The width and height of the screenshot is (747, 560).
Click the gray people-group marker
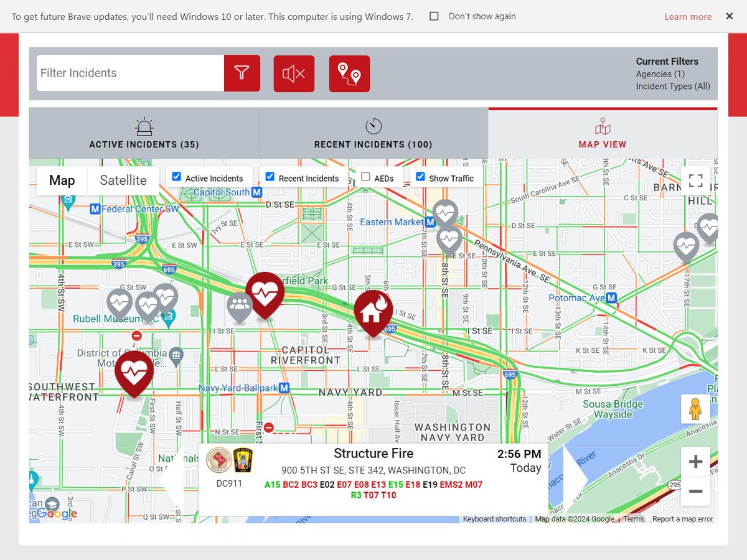click(240, 307)
